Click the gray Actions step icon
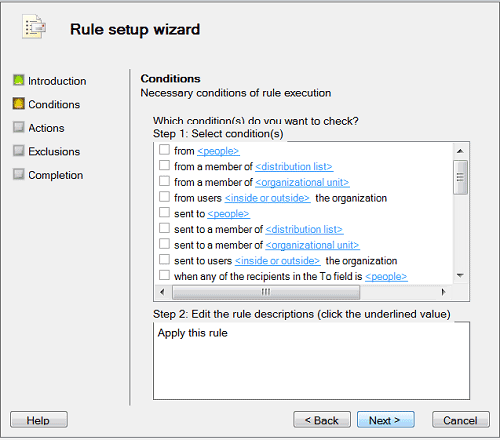Viewport: 500px width, 440px height. point(19,127)
